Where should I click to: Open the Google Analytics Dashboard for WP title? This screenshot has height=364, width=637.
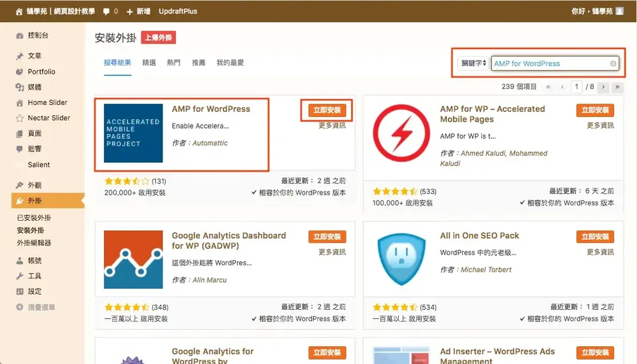click(x=229, y=241)
